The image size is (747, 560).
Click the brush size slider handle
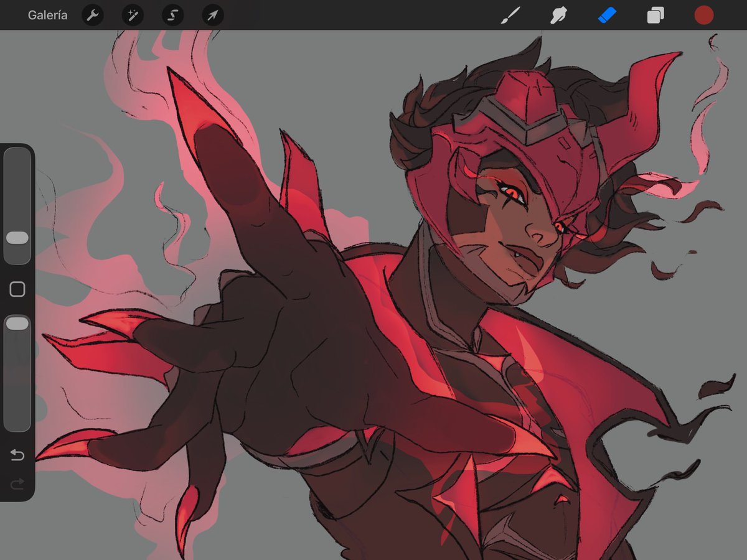point(17,238)
